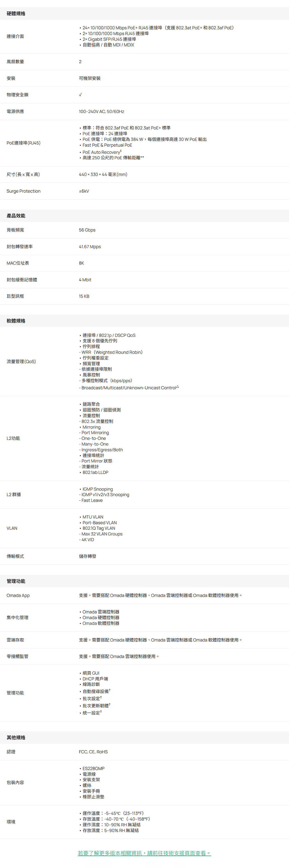Click the FCC, CE, RoHS certification text
Viewport: 289px width, 868px height.
pos(93,752)
